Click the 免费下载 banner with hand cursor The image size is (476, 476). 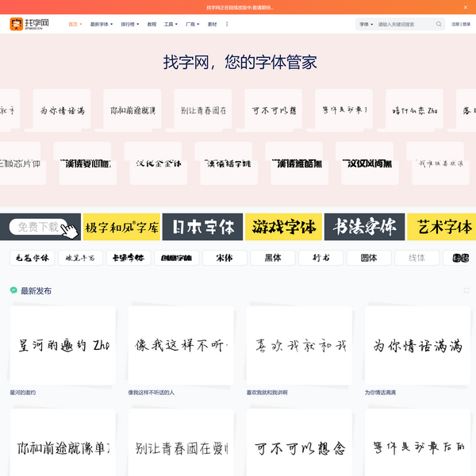point(40,227)
